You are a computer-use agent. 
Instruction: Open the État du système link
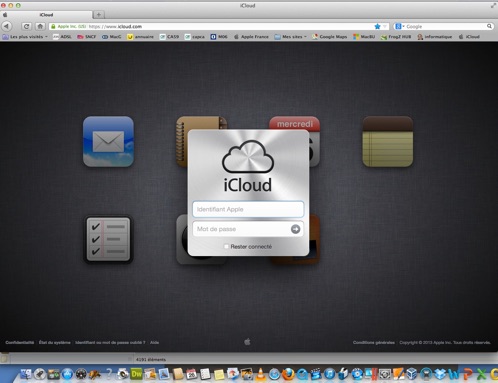pyautogui.click(x=55, y=342)
